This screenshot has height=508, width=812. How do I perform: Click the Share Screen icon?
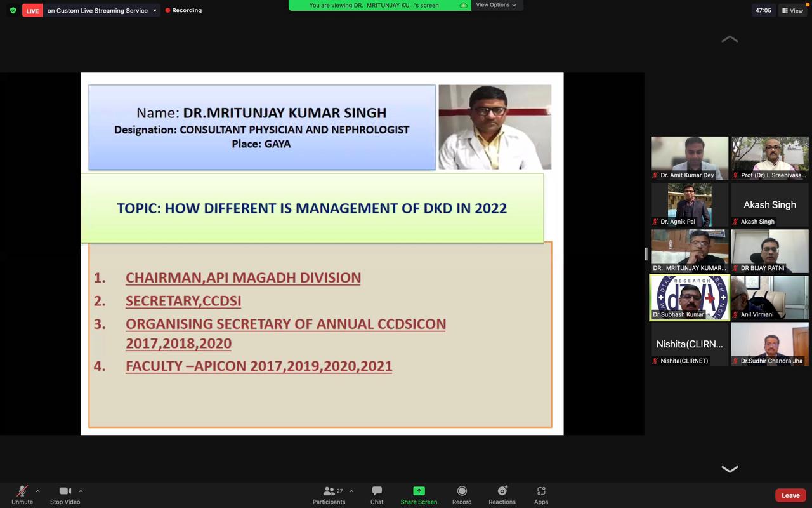click(x=419, y=491)
